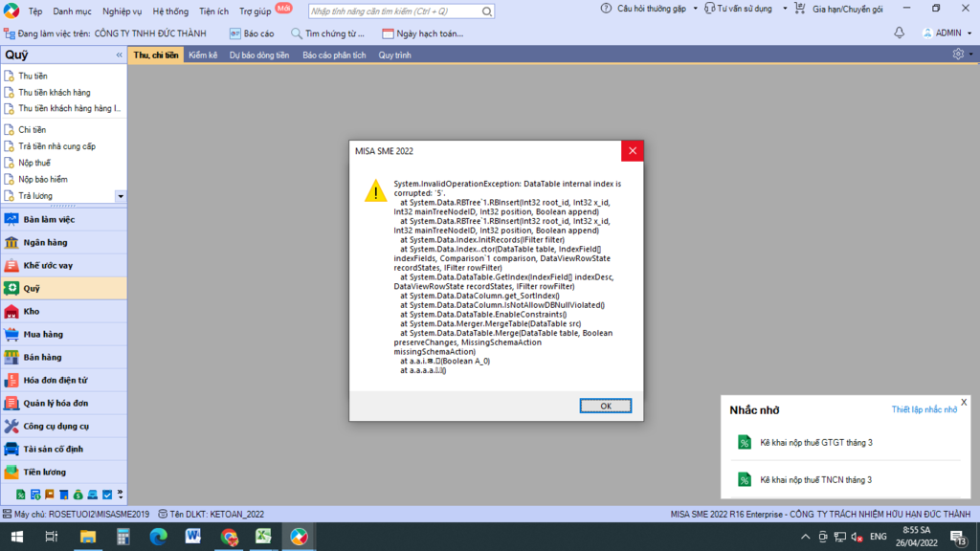Click the green percent tax icon in sidebar footer

pos(21,495)
